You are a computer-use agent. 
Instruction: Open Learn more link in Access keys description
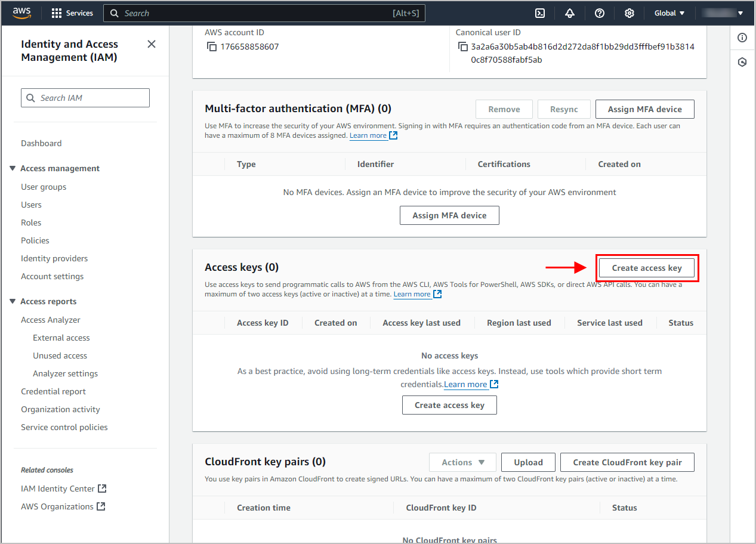pos(412,294)
